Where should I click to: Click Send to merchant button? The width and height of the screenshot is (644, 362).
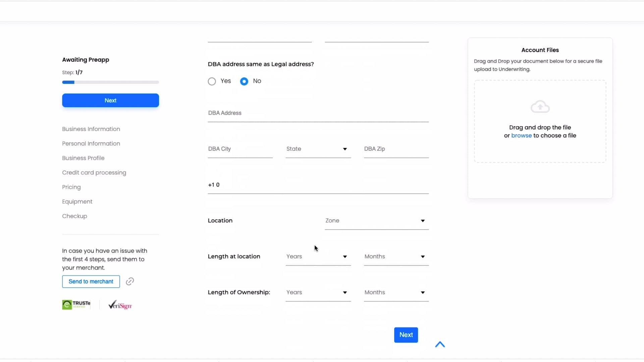click(x=91, y=282)
